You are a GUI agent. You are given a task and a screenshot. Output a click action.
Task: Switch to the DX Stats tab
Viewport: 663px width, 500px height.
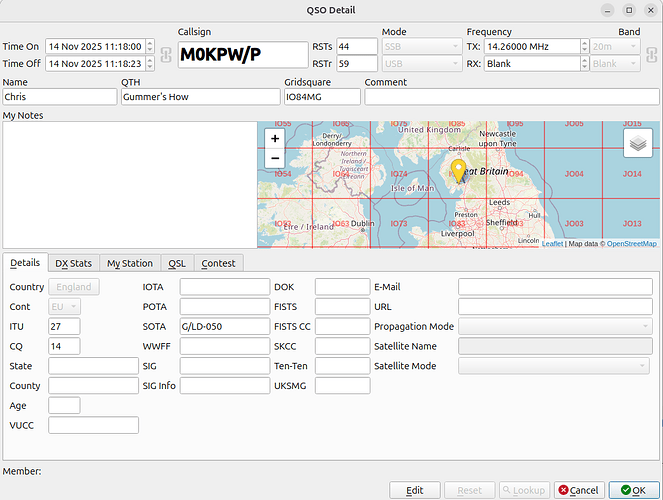[73, 263]
